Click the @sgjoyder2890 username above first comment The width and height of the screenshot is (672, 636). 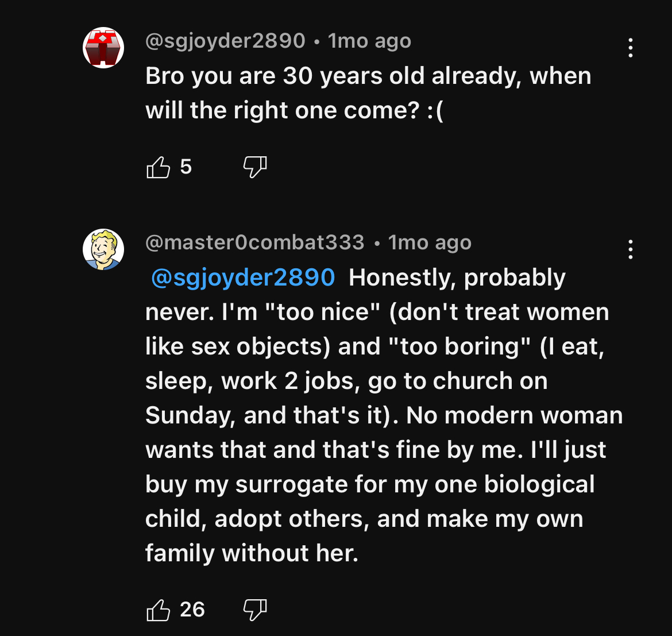(225, 41)
